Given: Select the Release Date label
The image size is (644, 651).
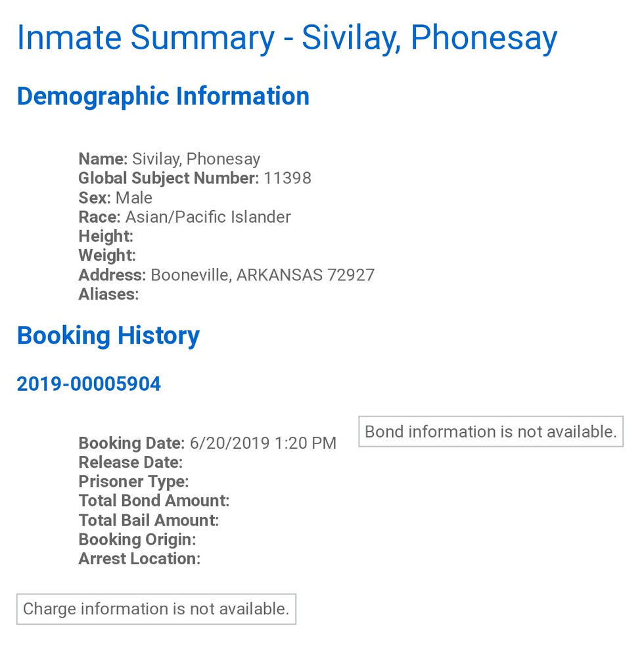Looking at the screenshot, I should pyautogui.click(x=130, y=462).
